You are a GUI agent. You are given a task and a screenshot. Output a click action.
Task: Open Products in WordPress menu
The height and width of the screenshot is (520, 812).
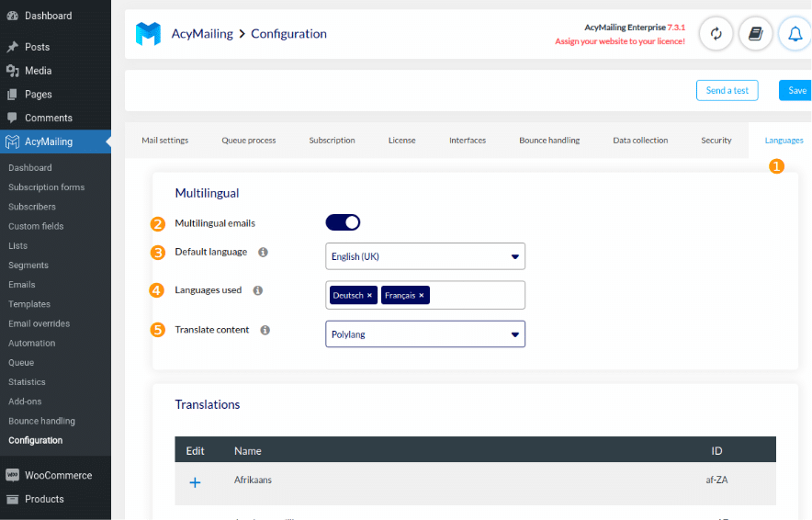coord(44,499)
